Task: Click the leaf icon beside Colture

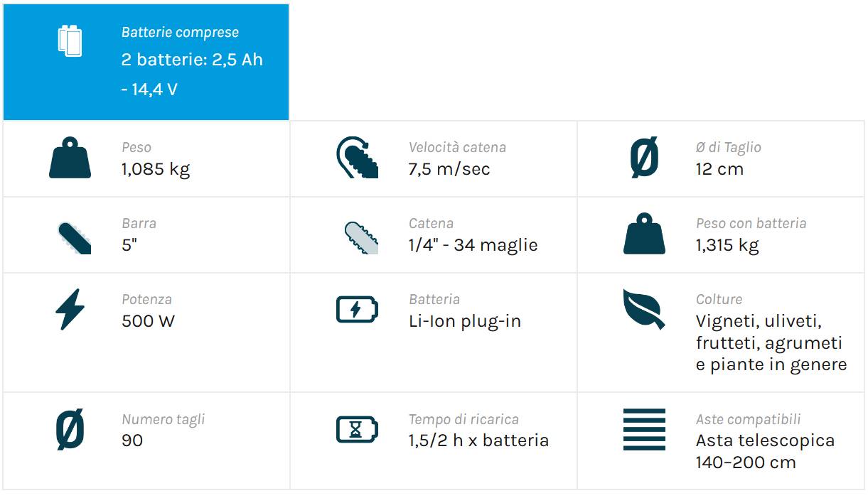Action: coord(644,309)
